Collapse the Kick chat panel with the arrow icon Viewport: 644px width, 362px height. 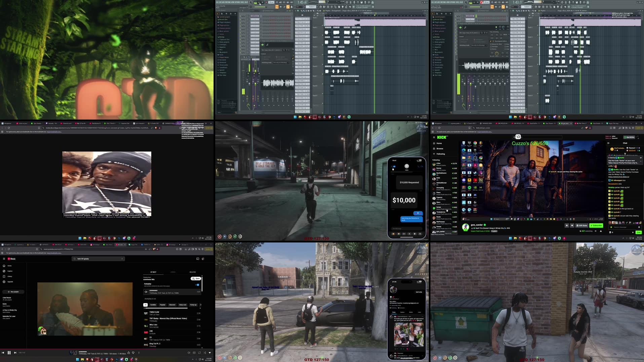pyautogui.click(x=608, y=143)
